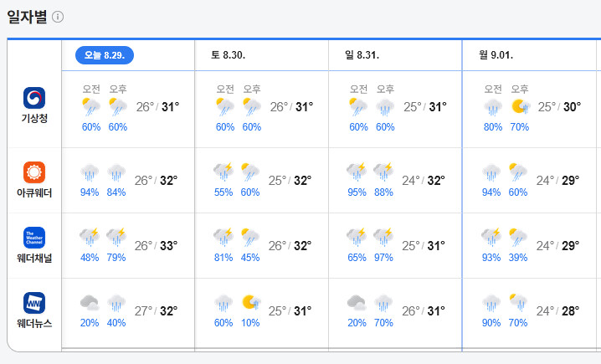Click 웨더채널 Sunday afternoon thunderstorm icon
Viewport: 601px width, 364px height.
[383, 238]
